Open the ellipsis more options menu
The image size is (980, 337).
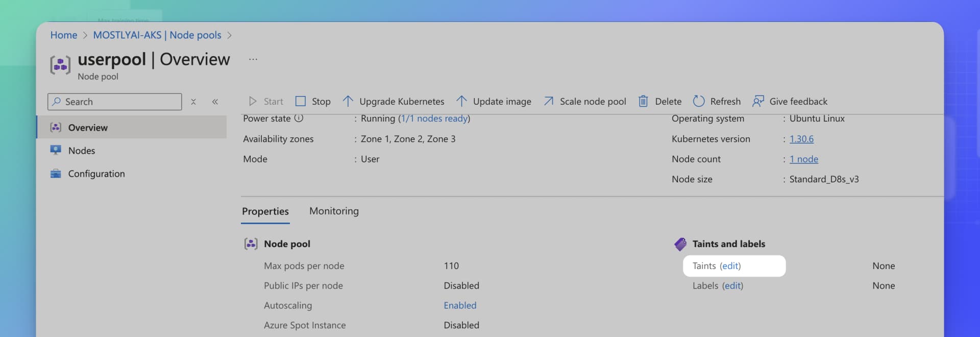[x=253, y=59]
